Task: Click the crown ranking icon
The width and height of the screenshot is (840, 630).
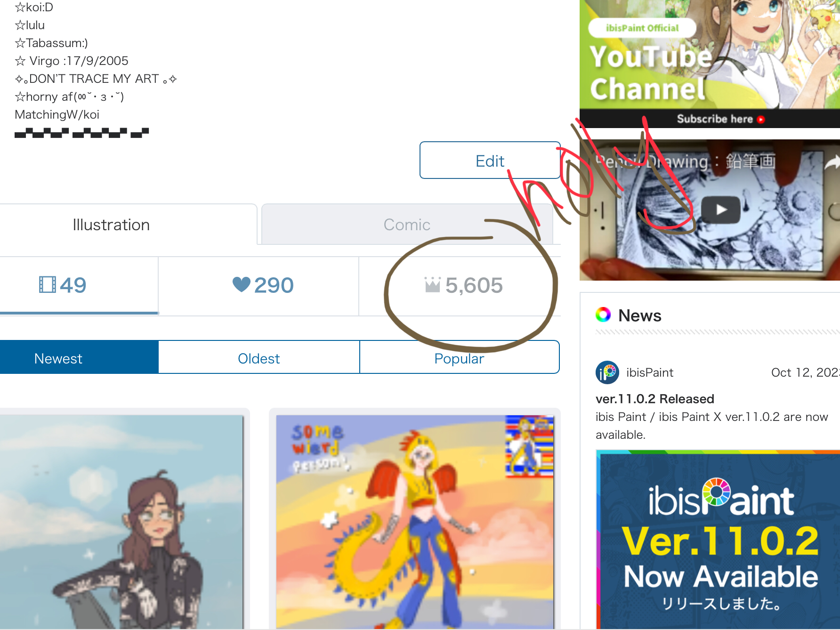Action: (432, 284)
